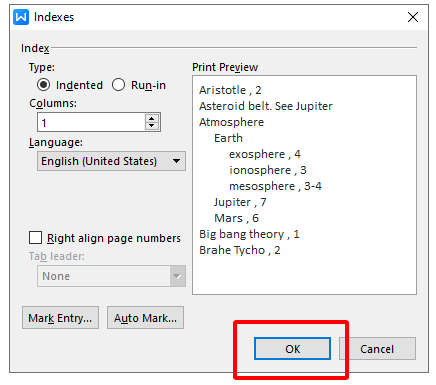The width and height of the screenshot is (436, 385).
Task: Click 'ionosphere , 3' preview line
Action: [x=268, y=170]
